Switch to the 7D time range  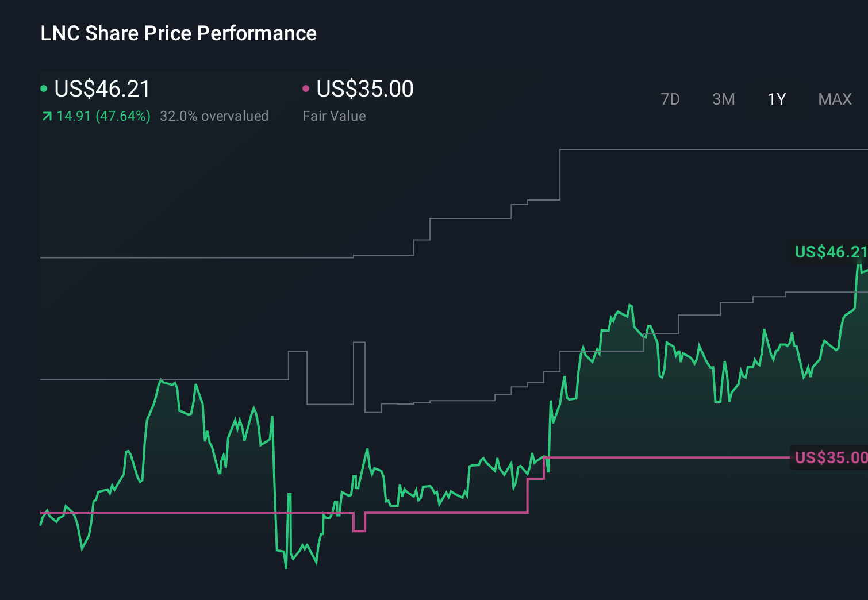pyautogui.click(x=671, y=99)
